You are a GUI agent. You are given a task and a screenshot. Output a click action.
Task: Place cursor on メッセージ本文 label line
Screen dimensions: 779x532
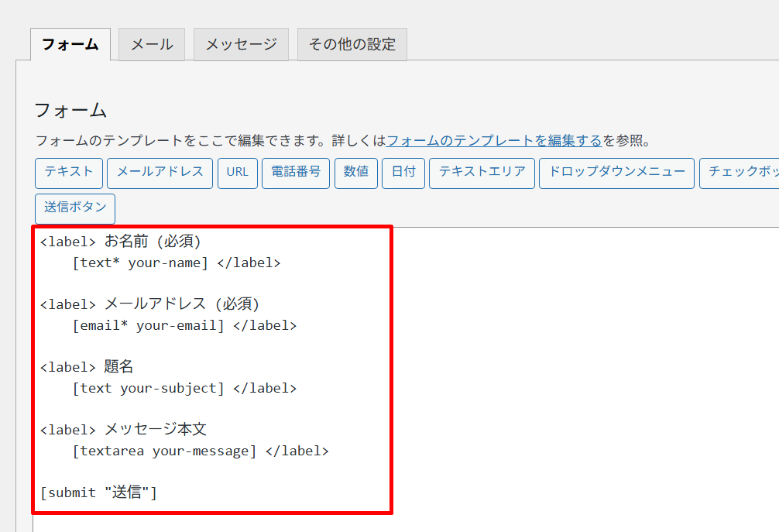pos(123,429)
